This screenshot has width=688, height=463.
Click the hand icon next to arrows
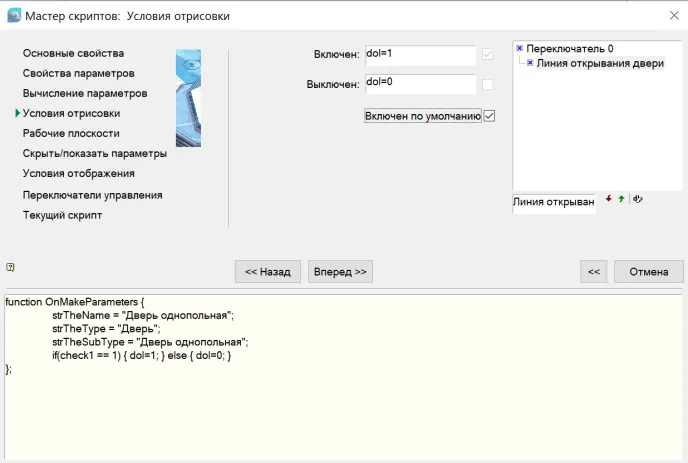(637, 199)
